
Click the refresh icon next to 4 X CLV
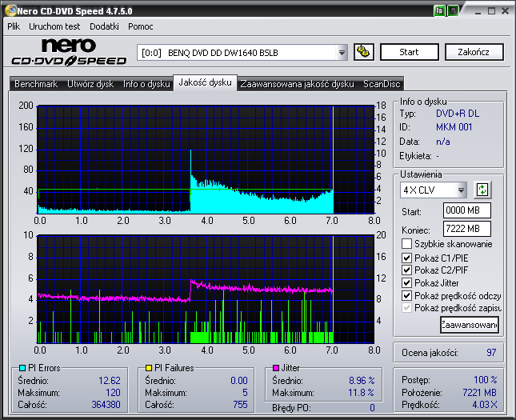pyautogui.click(x=482, y=190)
